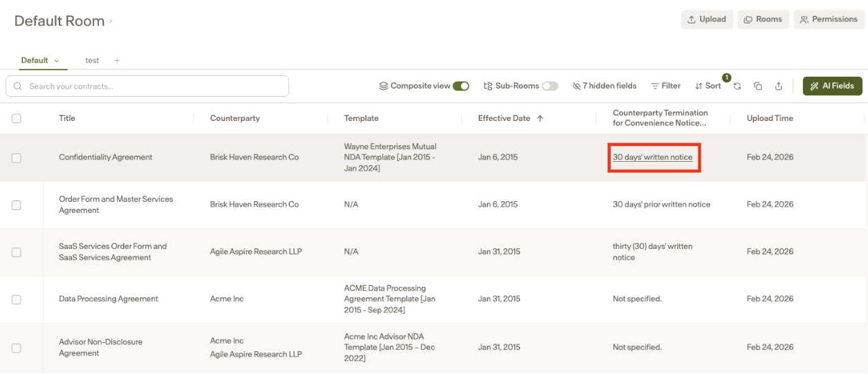Click thirty (30) days' written notice cell
Image resolution: width=868 pixels, height=374 pixels.
pyautogui.click(x=652, y=252)
